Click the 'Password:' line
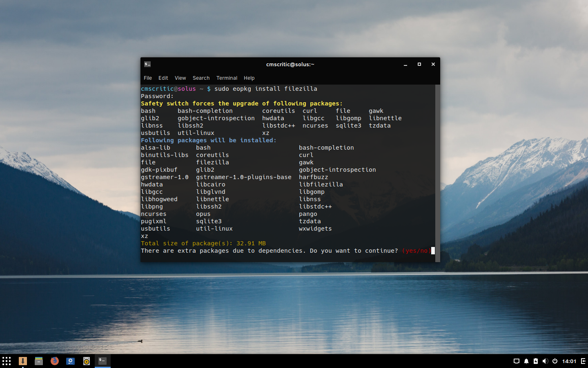588x368 pixels. click(157, 96)
